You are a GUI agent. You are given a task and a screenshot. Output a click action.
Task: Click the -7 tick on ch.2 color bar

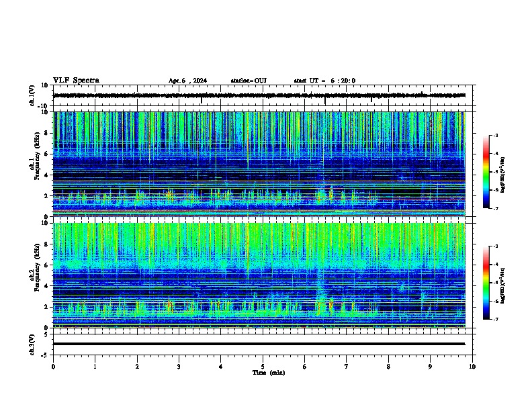pos(495,319)
